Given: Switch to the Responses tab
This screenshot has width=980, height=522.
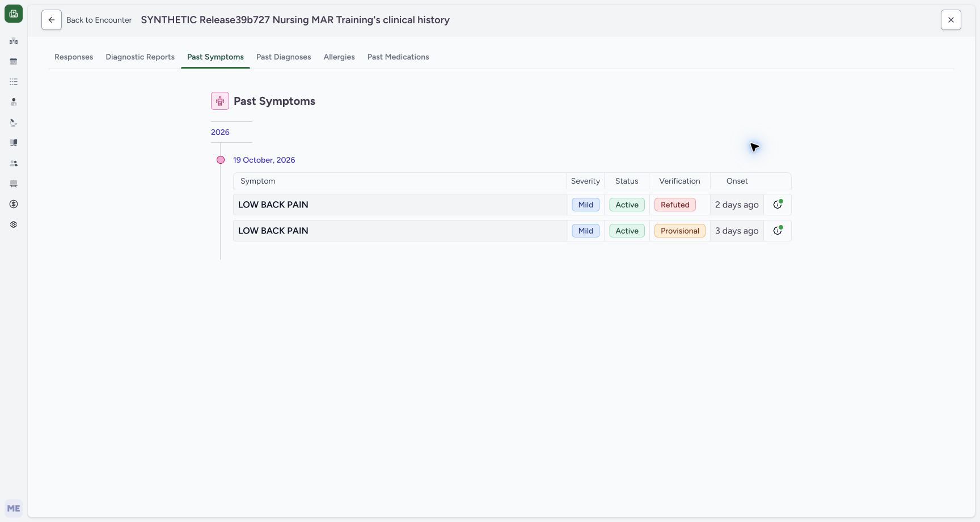Looking at the screenshot, I should click(74, 57).
